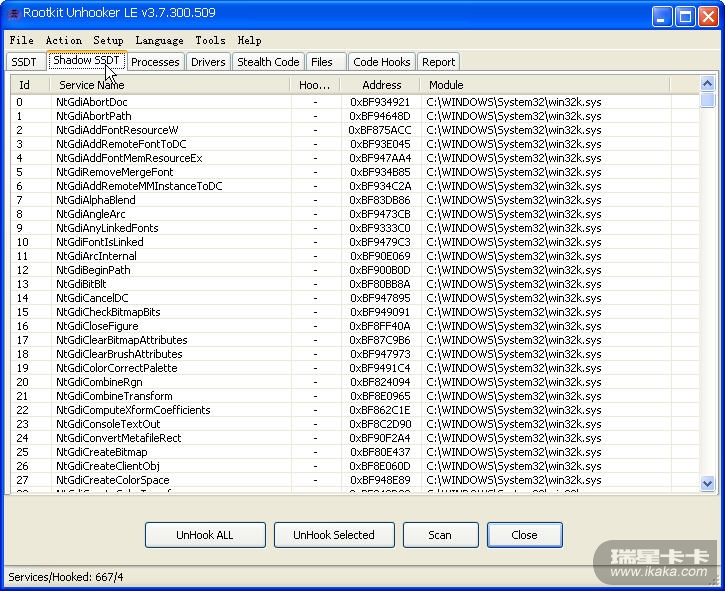This screenshot has width=725, height=591.
Task: Open the Action menu
Action: (x=64, y=40)
